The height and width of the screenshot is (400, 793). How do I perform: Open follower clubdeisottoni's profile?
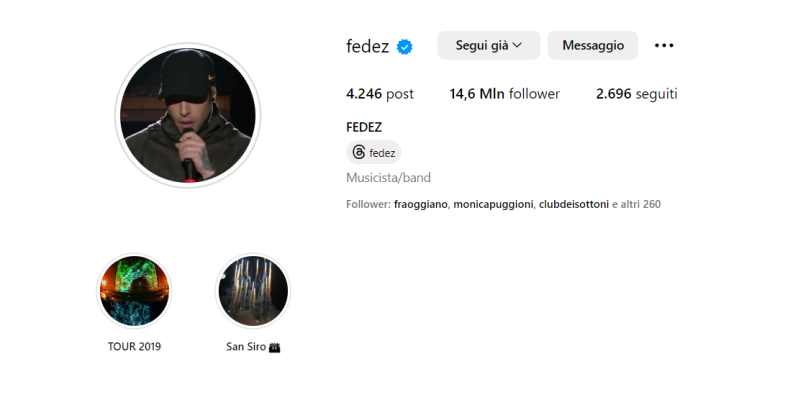(x=574, y=204)
